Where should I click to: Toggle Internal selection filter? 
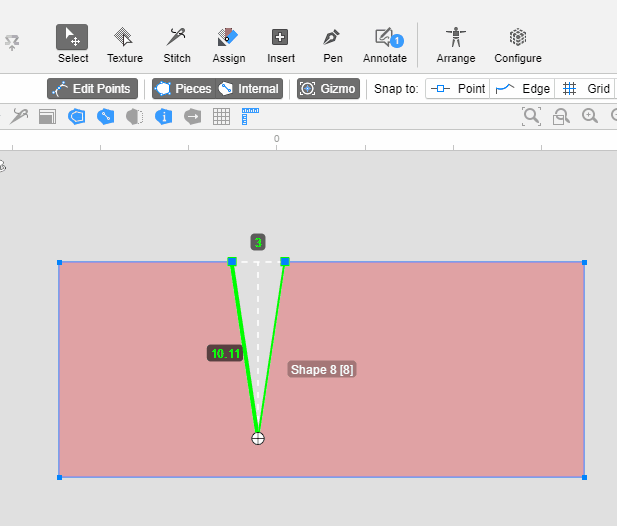click(249, 89)
